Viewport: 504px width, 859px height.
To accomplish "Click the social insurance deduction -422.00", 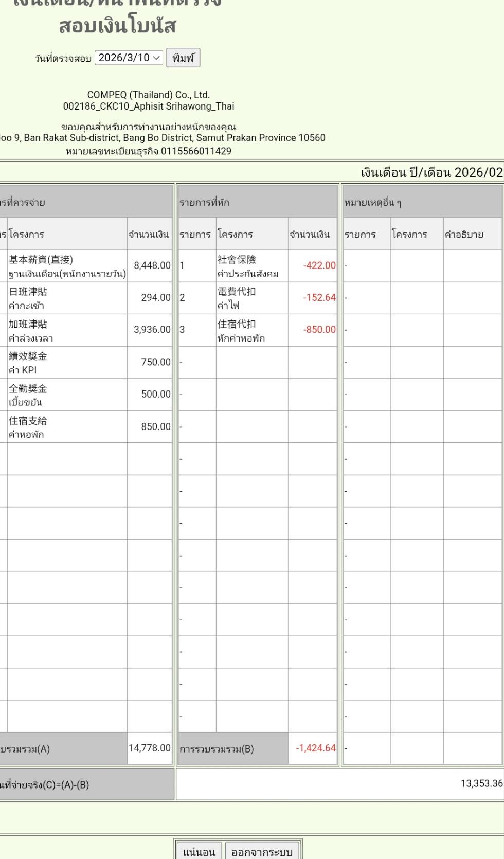I will point(319,265).
